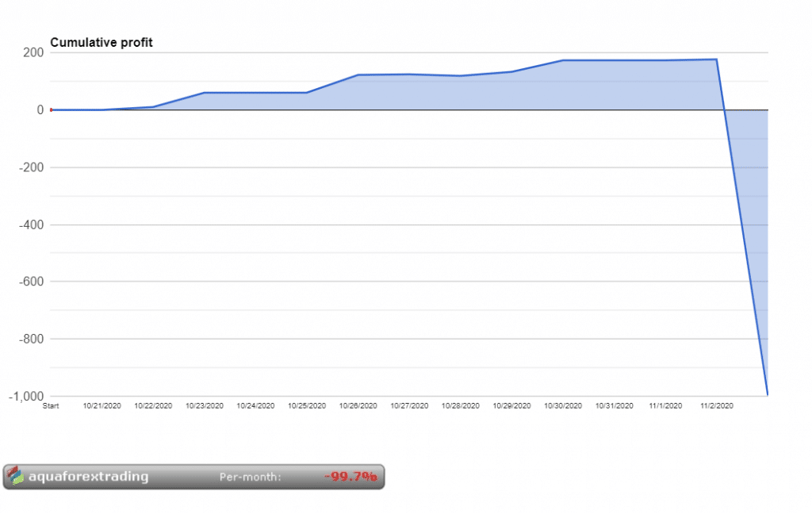Image resolution: width=812 pixels, height=514 pixels.
Task: Select the 10/21/2020 date label
Action: point(102,405)
